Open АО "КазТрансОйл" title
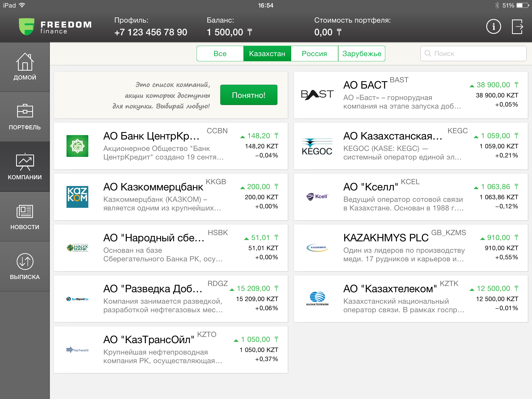The width and height of the screenshot is (532, 399). (149, 340)
